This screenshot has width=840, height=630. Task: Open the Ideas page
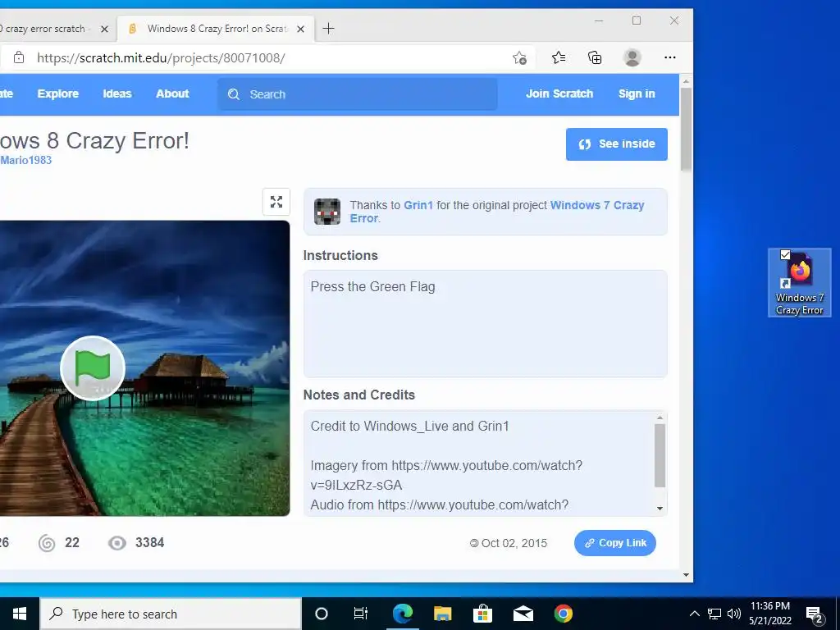pos(117,94)
